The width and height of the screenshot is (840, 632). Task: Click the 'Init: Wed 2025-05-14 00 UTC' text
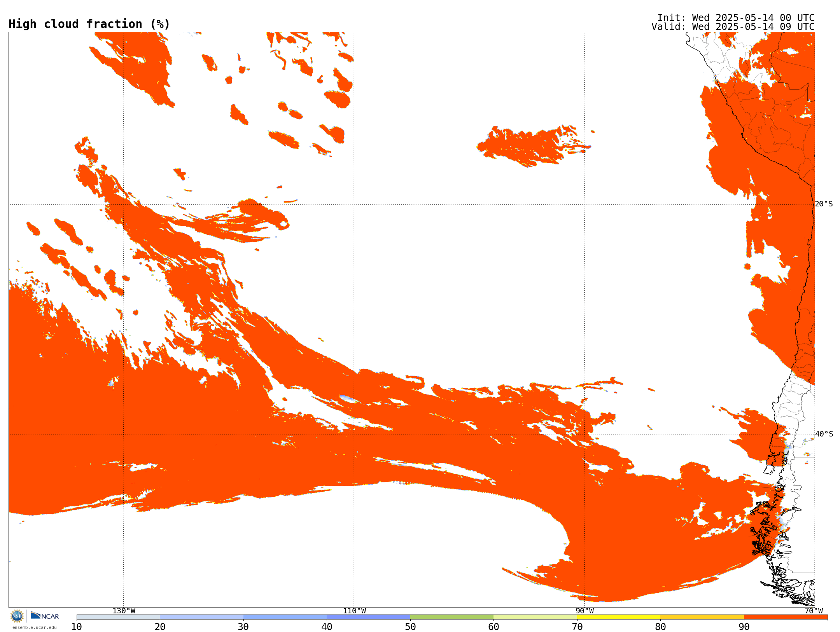[736, 18]
